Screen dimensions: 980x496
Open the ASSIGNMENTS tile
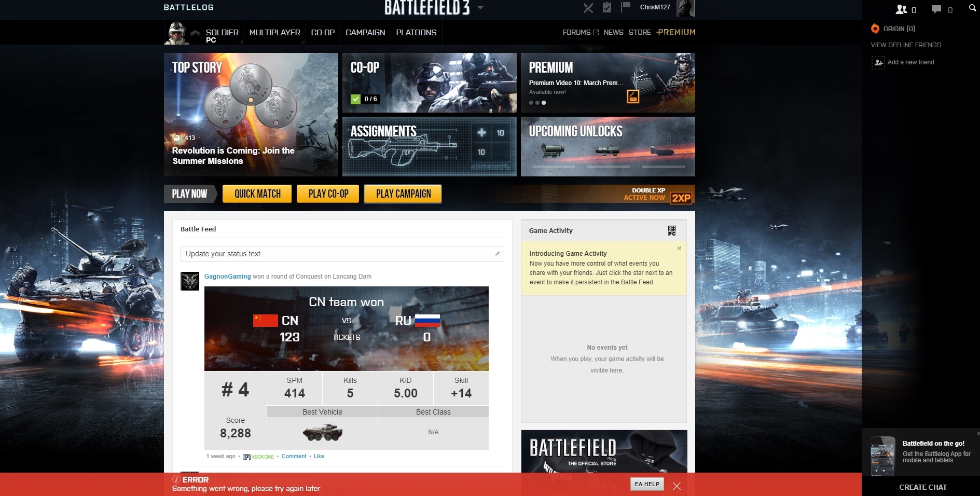[x=430, y=146]
